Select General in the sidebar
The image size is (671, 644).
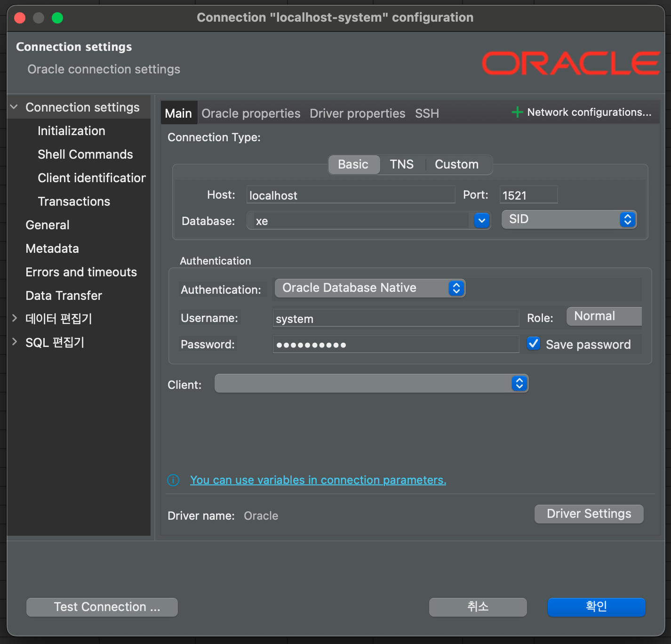pos(48,225)
